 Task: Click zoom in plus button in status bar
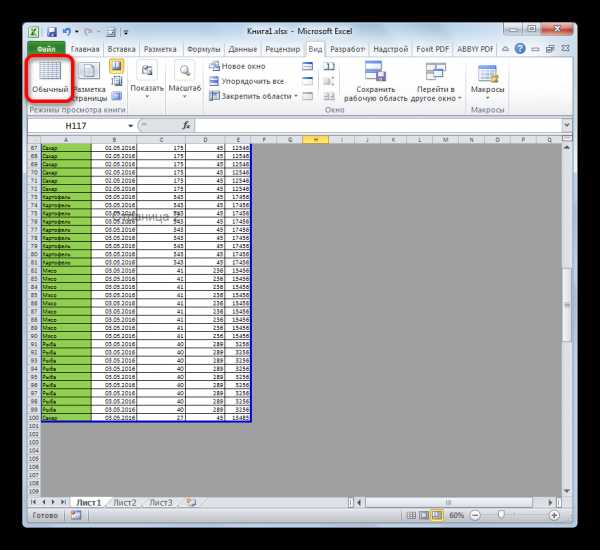click(554, 516)
